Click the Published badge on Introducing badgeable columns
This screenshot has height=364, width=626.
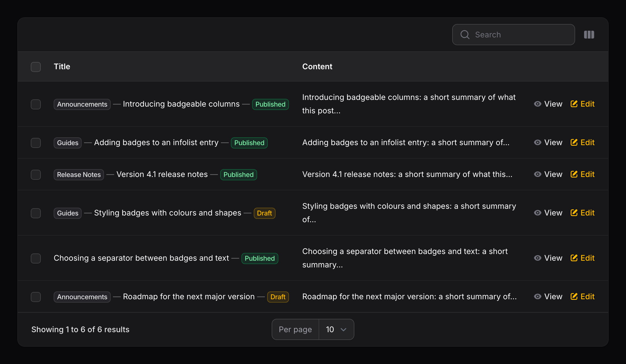click(270, 104)
